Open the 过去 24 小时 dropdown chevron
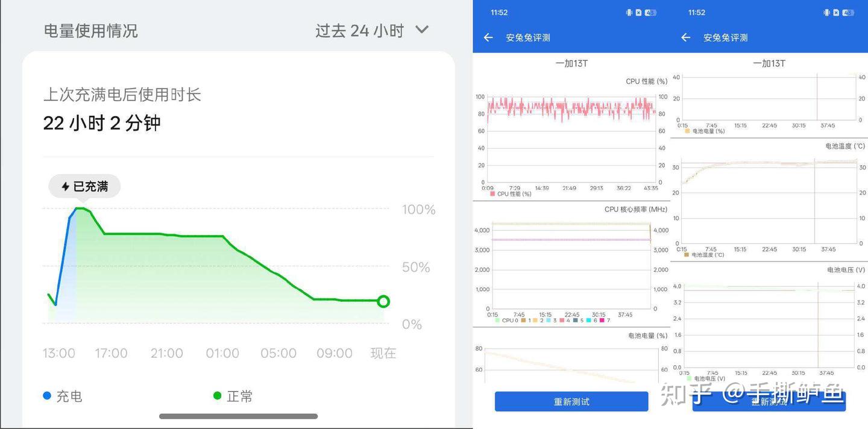 click(422, 29)
